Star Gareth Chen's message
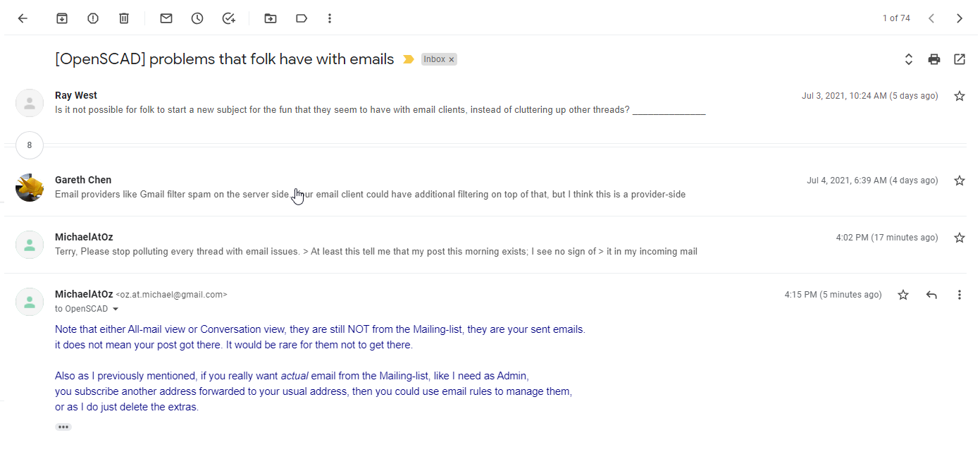The image size is (980, 452). [960, 181]
